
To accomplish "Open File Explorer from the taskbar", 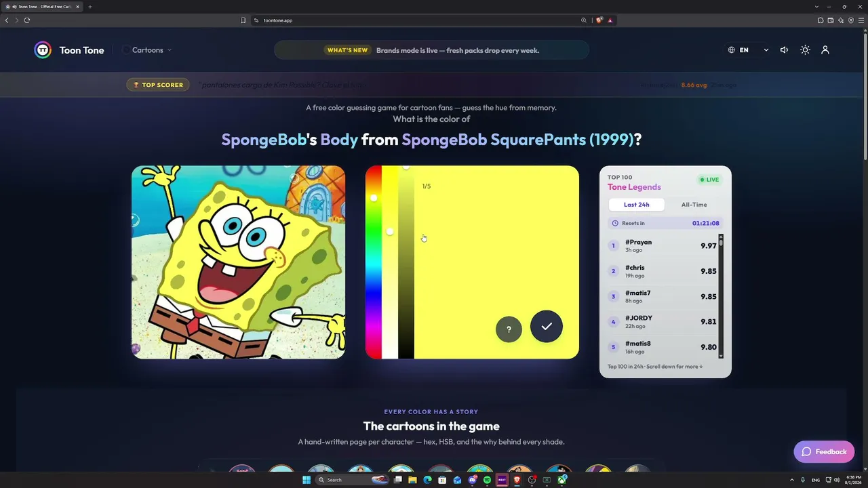I will tap(412, 480).
